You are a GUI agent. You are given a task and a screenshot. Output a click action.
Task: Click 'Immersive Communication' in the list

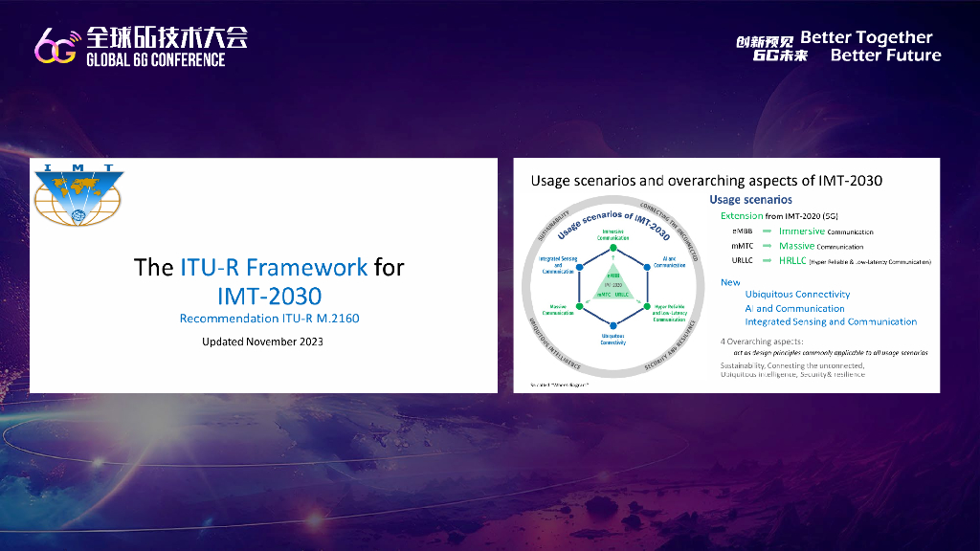click(826, 231)
